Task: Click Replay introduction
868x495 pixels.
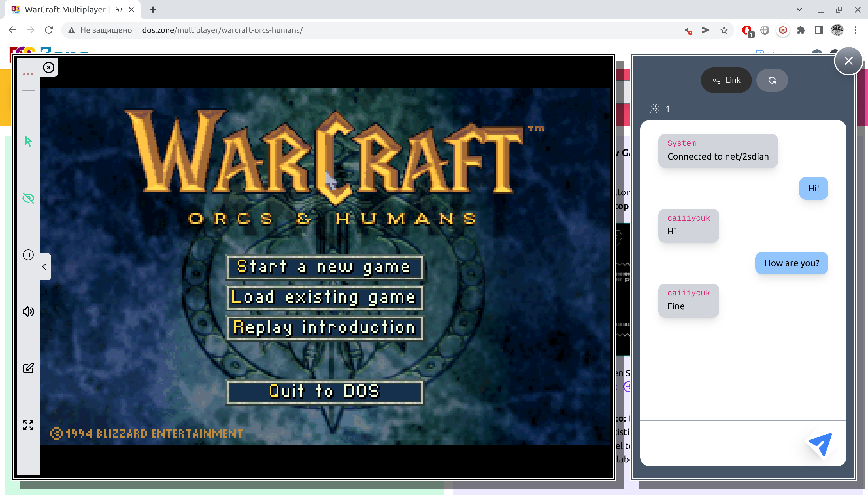Action: point(324,328)
